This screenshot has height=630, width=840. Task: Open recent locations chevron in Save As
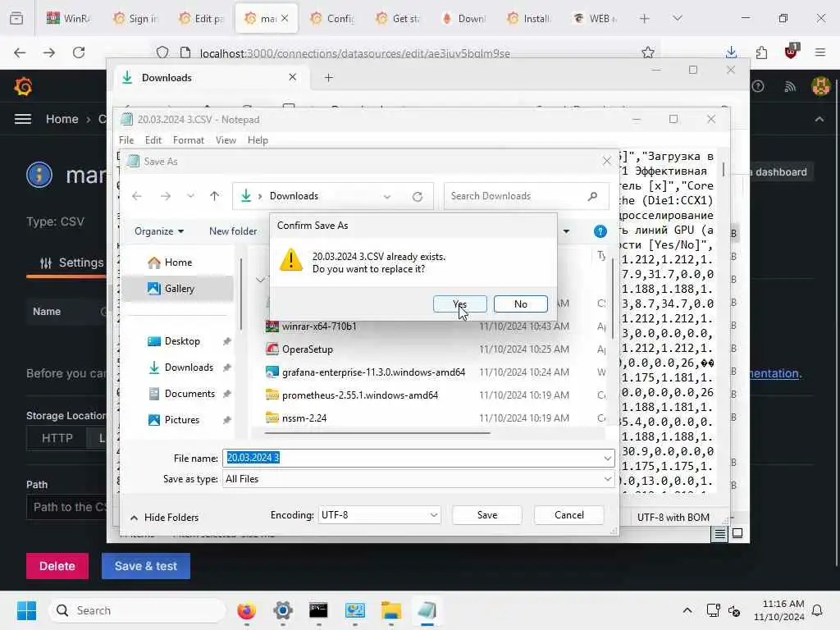[x=190, y=196]
